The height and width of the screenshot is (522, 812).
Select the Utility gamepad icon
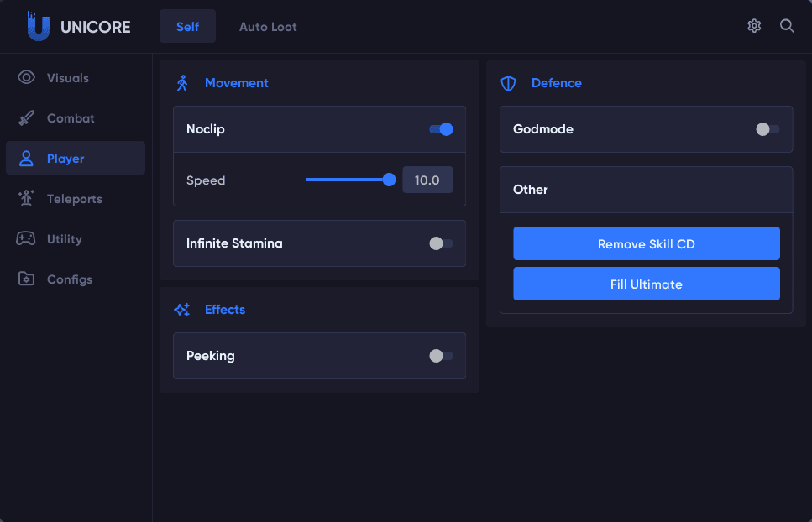pos(26,239)
